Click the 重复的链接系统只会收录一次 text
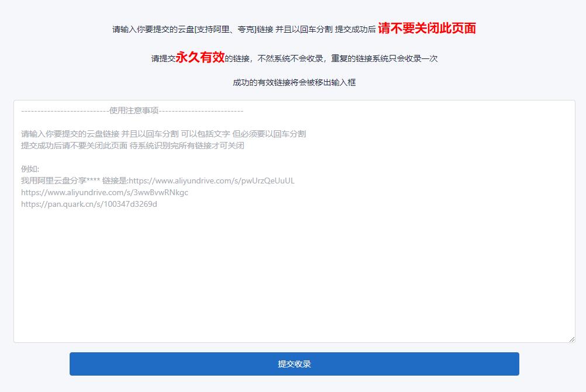 tap(384, 58)
